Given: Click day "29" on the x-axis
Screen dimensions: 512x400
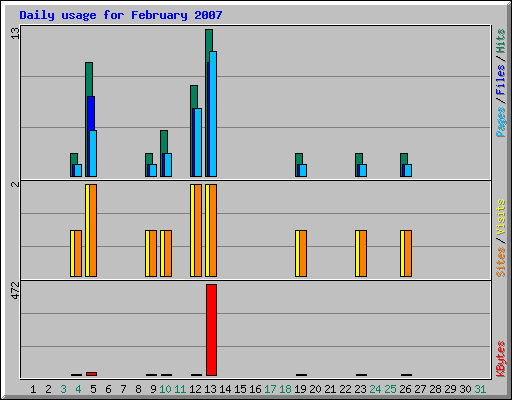Looking at the screenshot, I should 450,389.
